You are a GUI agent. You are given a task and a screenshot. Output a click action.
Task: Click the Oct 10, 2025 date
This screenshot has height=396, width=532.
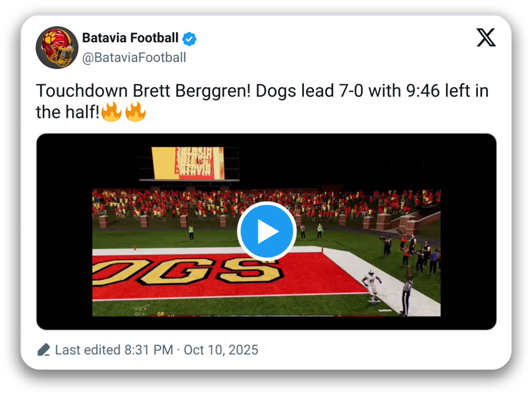point(221,350)
